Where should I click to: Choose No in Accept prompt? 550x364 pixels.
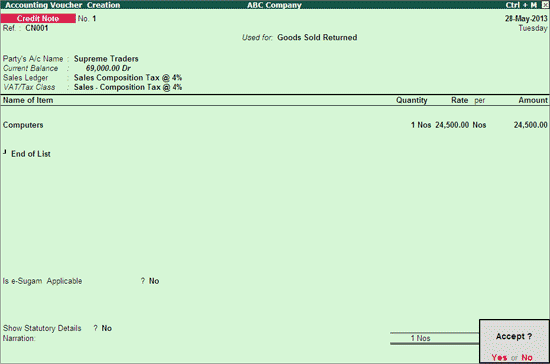(x=527, y=357)
